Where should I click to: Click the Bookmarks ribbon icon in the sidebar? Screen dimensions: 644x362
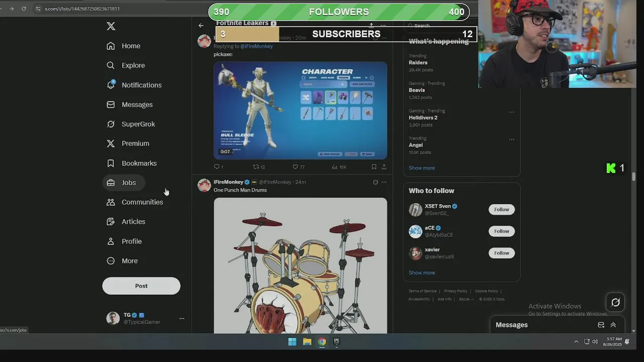(x=111, y=163)
